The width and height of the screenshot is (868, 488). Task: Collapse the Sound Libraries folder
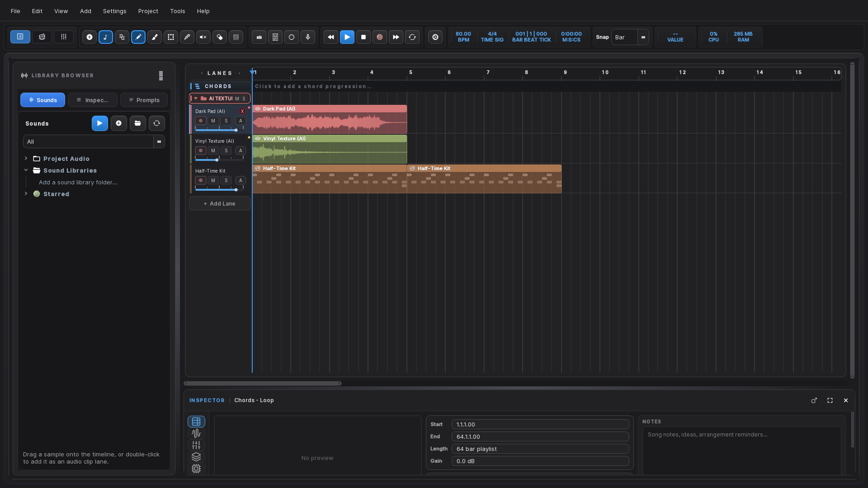[x=26, y=170]
